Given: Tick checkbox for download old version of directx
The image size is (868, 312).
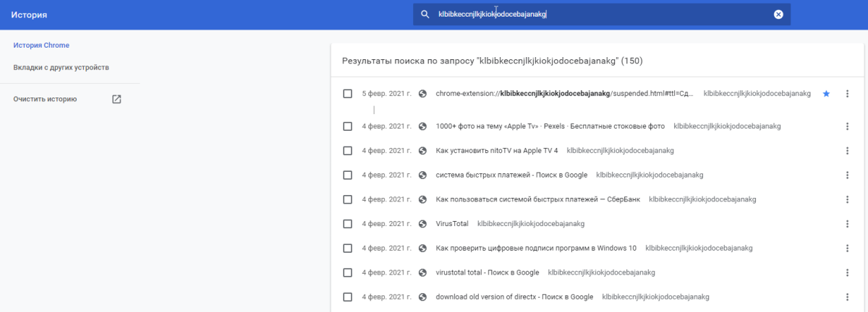Looking at the screenshot, I should 348,297.
